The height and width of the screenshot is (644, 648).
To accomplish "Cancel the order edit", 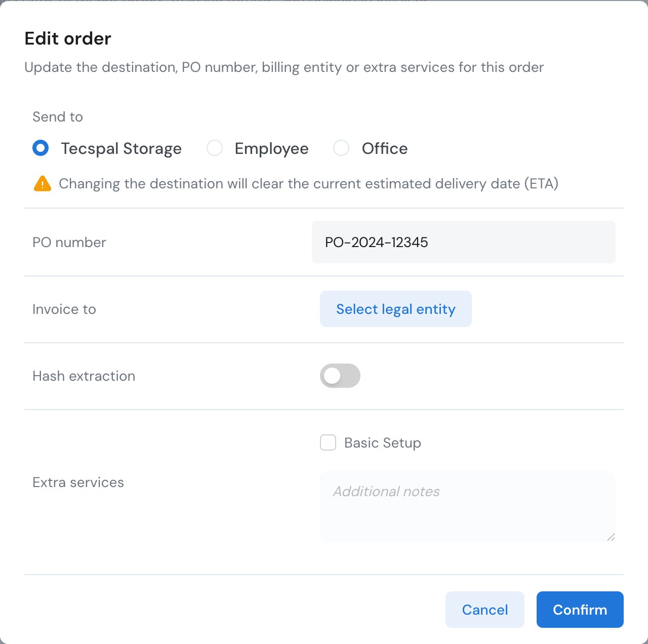I will (x=485, y=610).
